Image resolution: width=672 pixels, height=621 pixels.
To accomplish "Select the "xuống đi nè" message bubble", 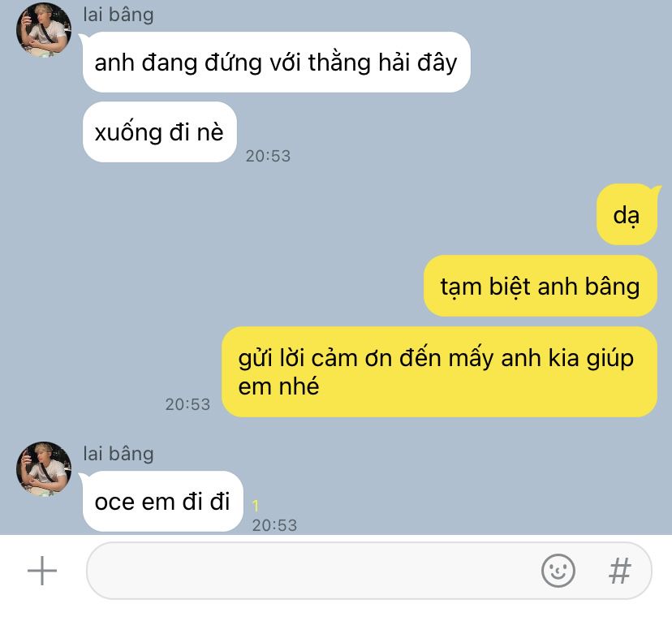I will click(x=159, y=132).
